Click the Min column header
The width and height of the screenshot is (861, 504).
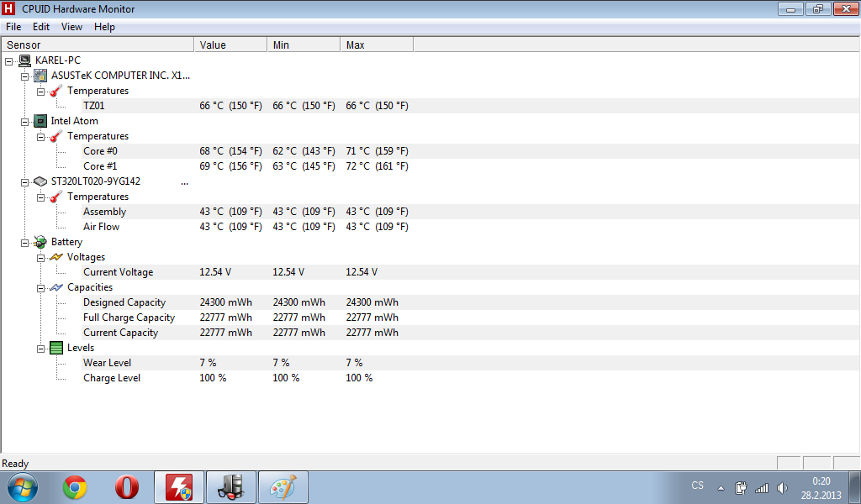(x=304, y=45)
